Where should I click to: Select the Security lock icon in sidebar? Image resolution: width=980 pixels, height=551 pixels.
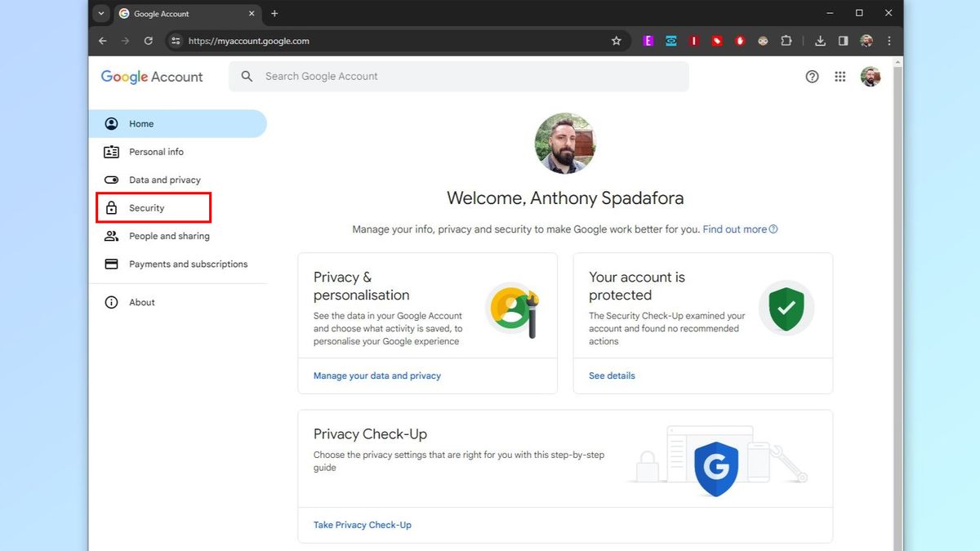coord(111,207)
